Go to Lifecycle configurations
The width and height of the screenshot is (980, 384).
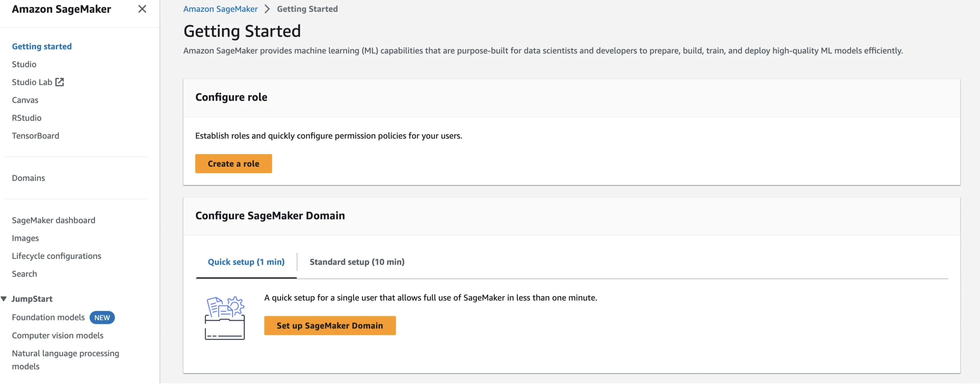(x=56, y=256)
